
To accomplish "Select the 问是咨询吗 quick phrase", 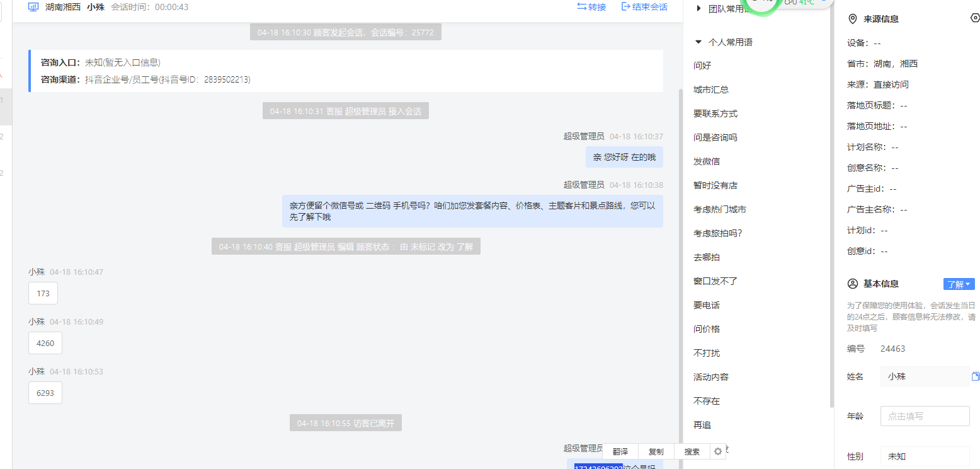I will (x=715, y=137).
